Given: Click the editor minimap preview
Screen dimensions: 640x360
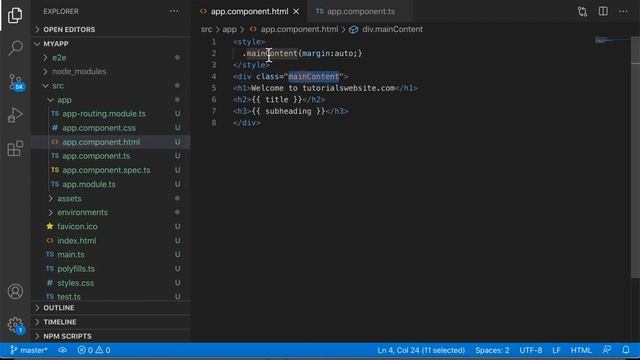Looking at the screenshot, I should point(611,40).
